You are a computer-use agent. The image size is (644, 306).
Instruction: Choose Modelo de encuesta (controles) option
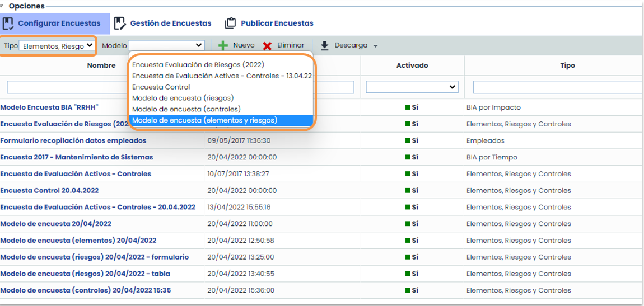pos(186,109)
